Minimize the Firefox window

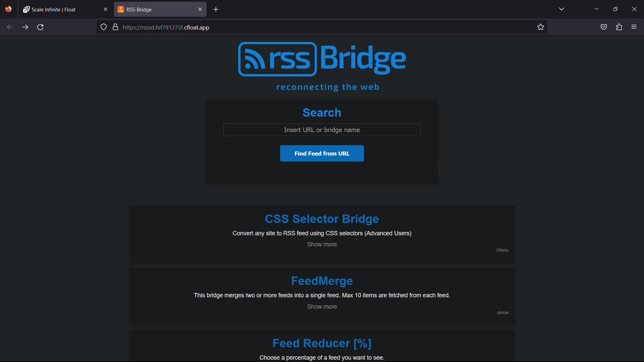596,9
